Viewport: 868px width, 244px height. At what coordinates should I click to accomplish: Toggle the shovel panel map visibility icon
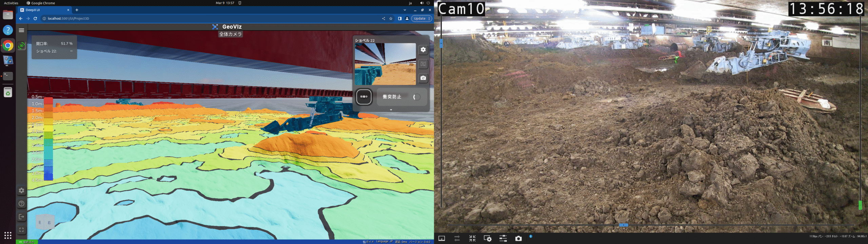coord(423,64)
